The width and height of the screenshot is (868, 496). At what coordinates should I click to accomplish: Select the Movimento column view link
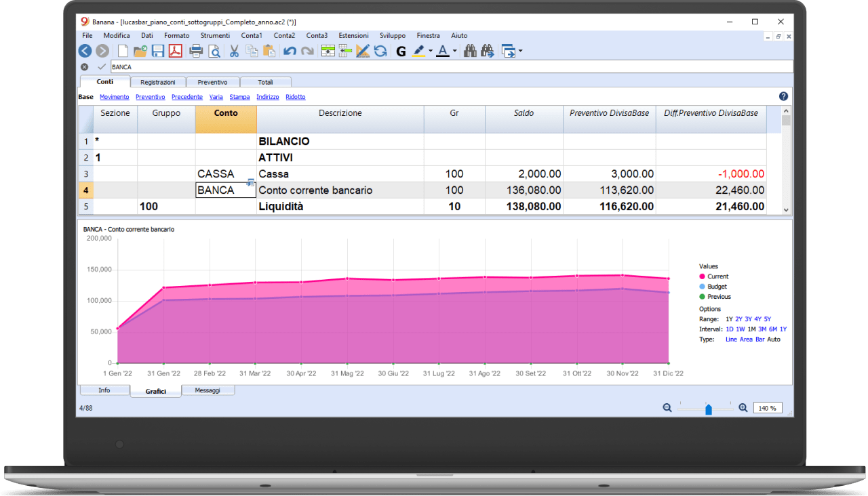(114, 97)
